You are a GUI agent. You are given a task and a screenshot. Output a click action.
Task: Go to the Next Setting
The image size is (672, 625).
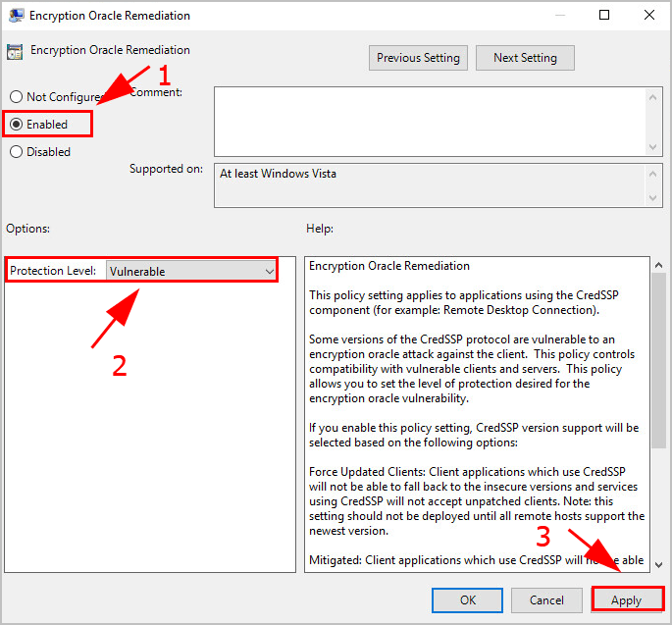[525, 58]
